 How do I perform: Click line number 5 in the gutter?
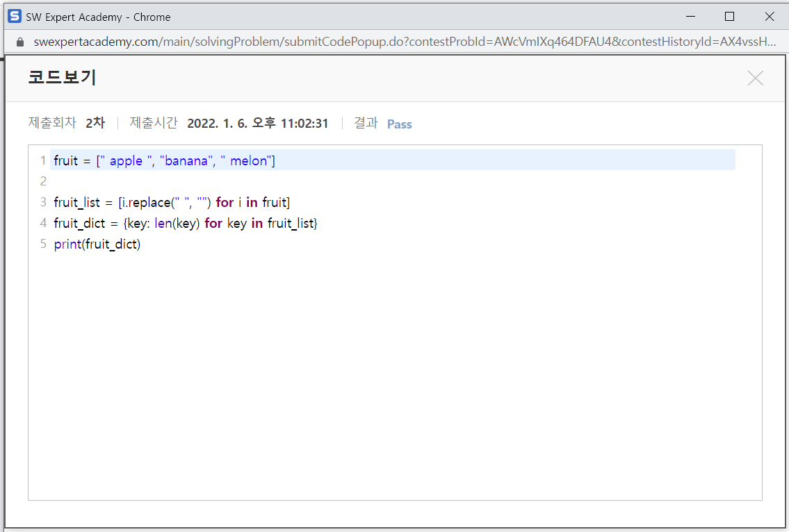(43, 244)
